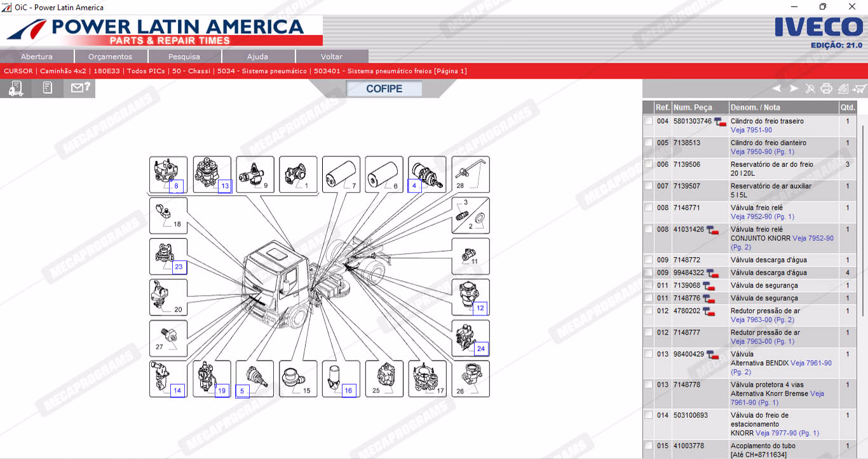Click the part 6 air reservoir thumbnail
Screen dimensions: 868x459
tap(384, 175)
